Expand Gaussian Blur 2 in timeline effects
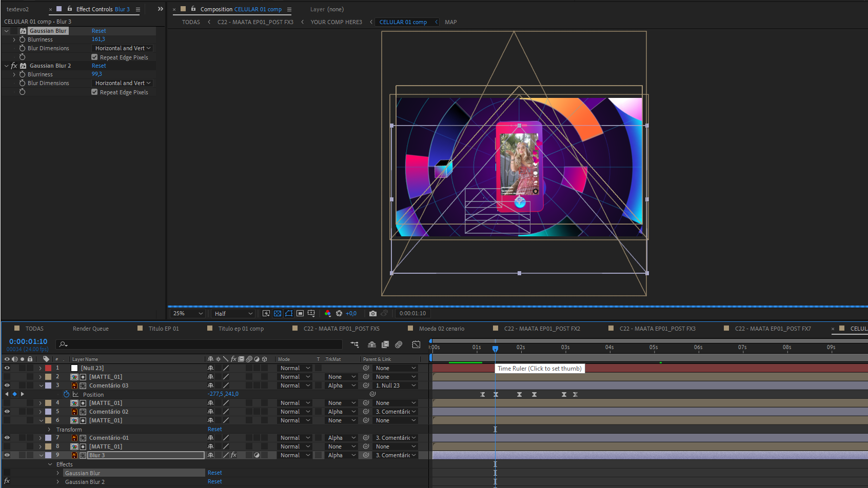The image size is (868, 488). 58,482
